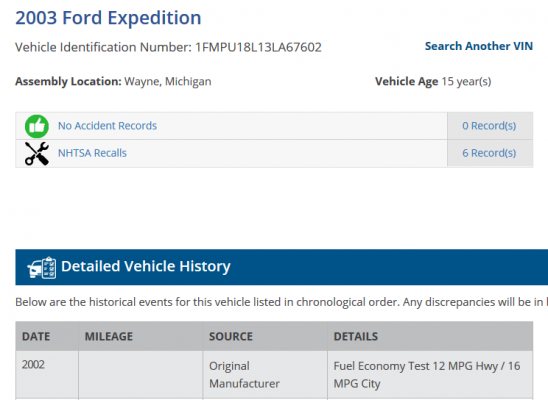Click the 6 Record(s) recalls count
The height and width of the screenshot is (400, 548).
[x=489, y=153]
